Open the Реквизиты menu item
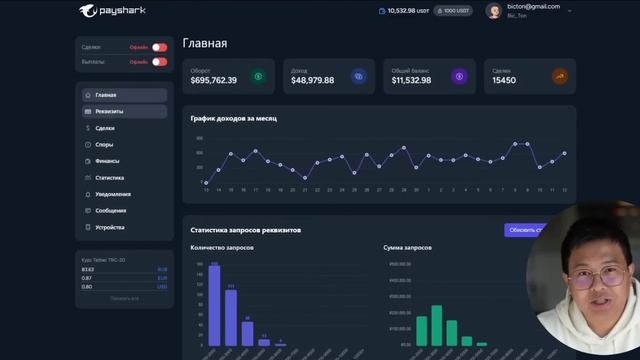The width and height of the screenshot is (640, 360). pyautogui.click(x=124, y=111)
